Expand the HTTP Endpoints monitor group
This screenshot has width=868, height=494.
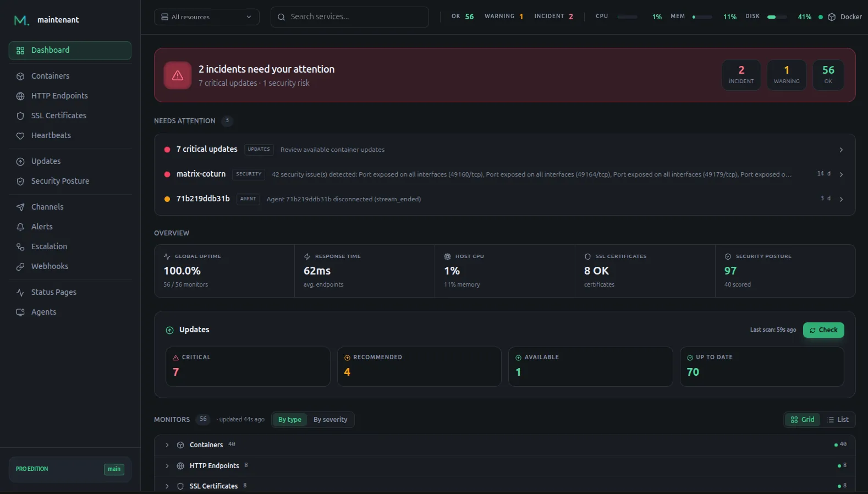pos(167,466)
